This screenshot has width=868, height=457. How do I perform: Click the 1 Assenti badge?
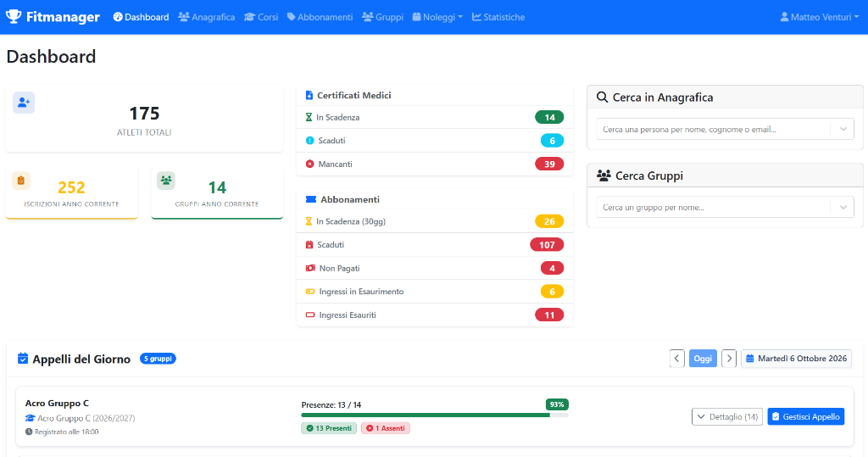pos(386,428)
